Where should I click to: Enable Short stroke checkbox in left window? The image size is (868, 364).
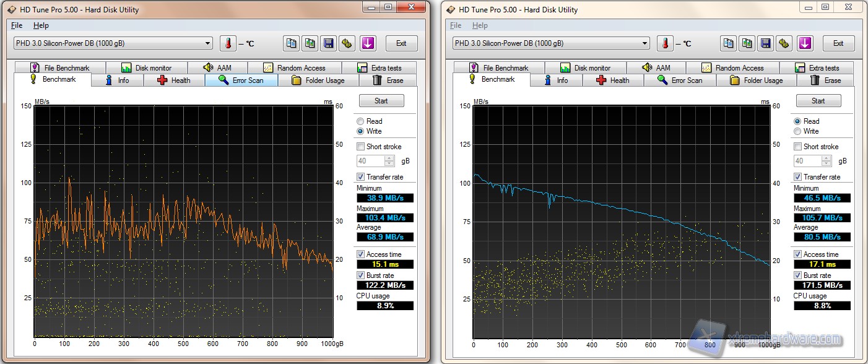coord(361,147)
